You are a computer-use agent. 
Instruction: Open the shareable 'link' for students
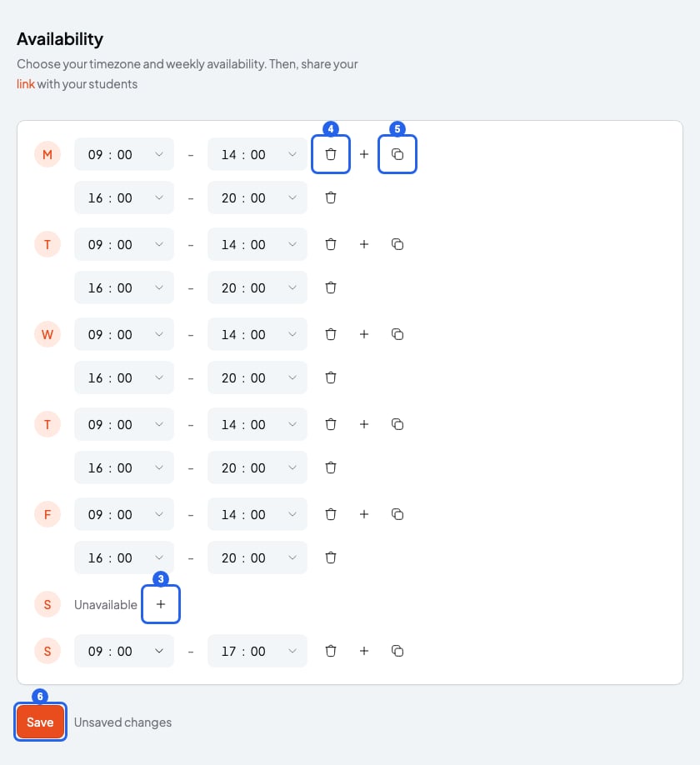pos(25,84)
